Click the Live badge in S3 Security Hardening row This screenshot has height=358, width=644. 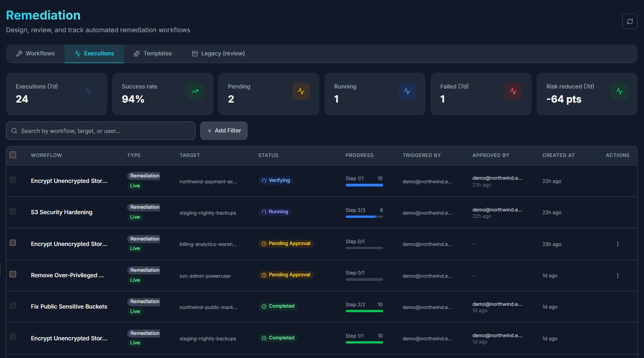tap(135, 217)
